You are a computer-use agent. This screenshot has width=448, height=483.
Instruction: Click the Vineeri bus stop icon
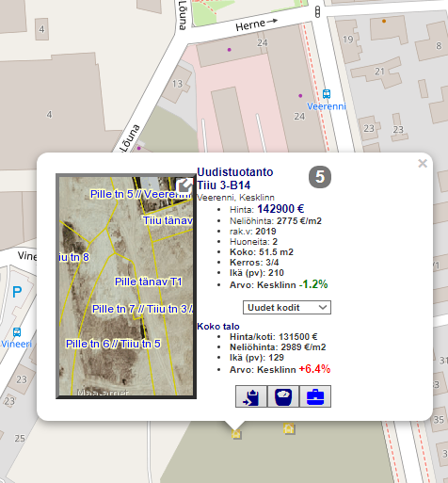(x=17, y=332)
